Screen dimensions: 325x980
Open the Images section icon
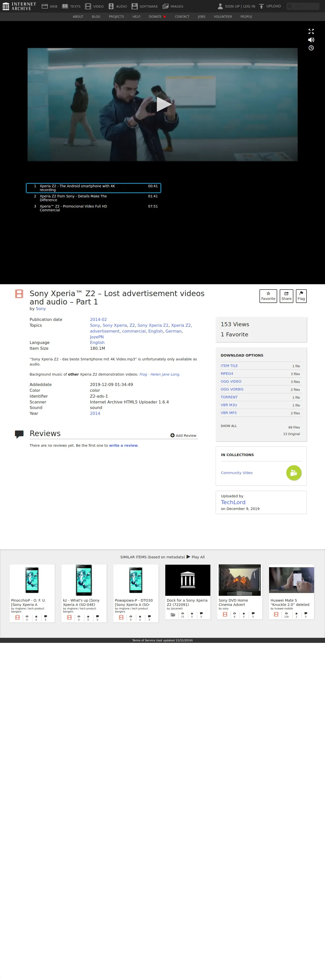pos(166,7)
